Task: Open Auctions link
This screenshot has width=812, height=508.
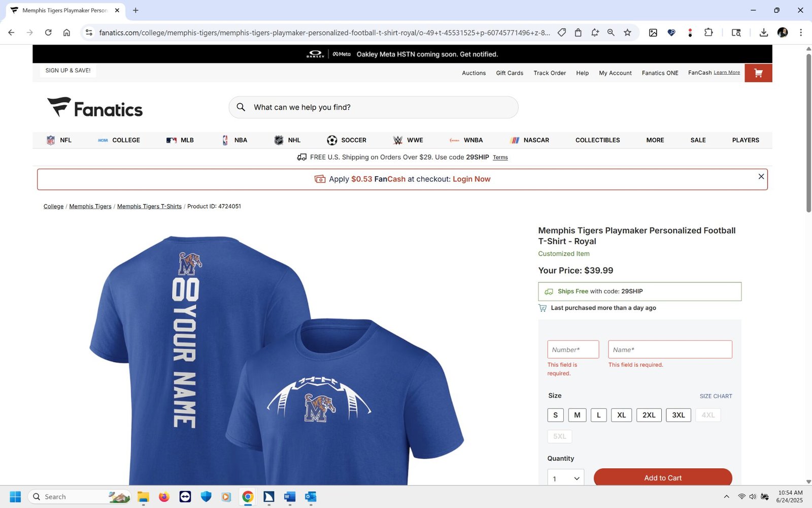Action: (473, 73)
